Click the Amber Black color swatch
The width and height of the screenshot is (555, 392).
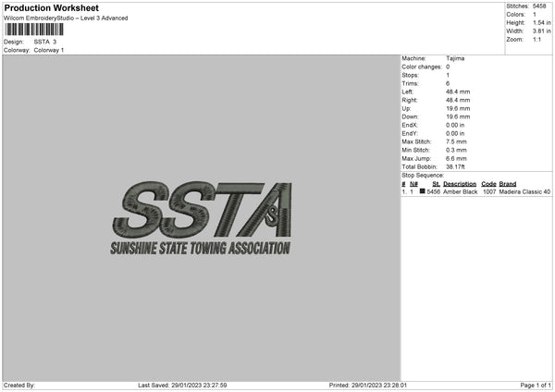tap(423, 191)
